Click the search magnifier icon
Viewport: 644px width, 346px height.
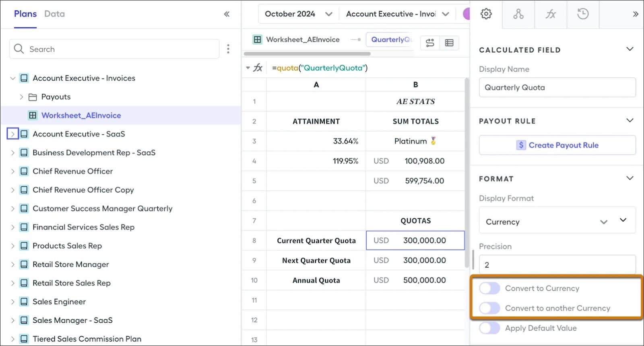[x=19, y=49]
